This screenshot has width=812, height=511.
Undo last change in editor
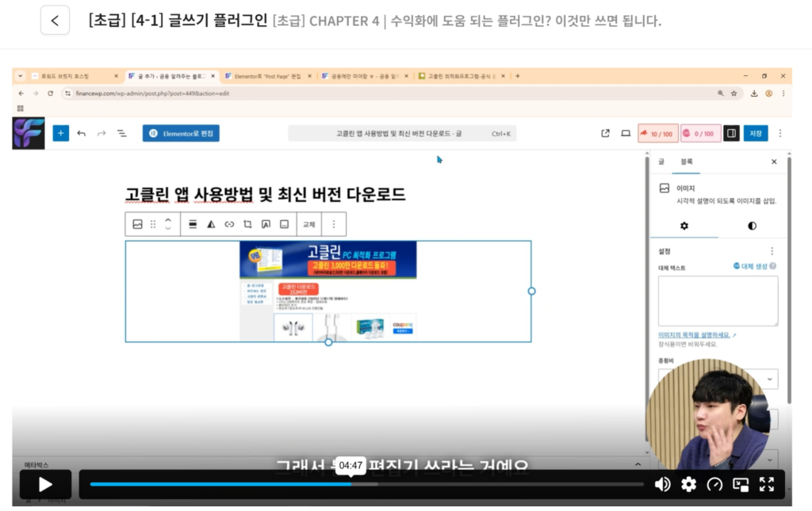click(x=82, y=133)
